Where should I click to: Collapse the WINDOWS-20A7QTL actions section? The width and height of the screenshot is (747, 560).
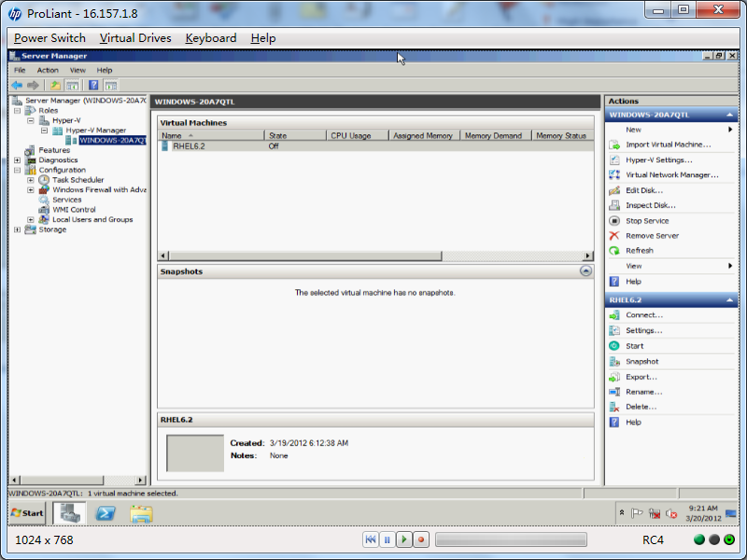(x=729, y=115)
